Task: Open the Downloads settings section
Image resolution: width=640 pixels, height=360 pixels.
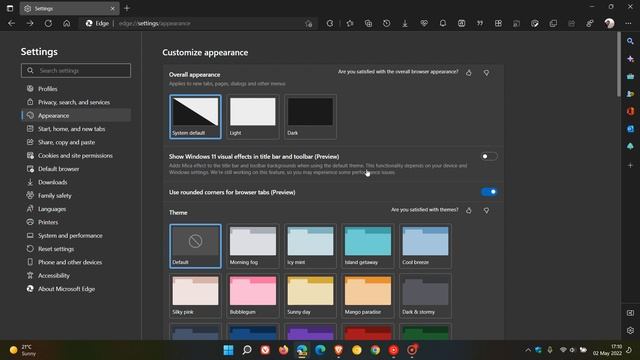Action: [x=76, y=182]
